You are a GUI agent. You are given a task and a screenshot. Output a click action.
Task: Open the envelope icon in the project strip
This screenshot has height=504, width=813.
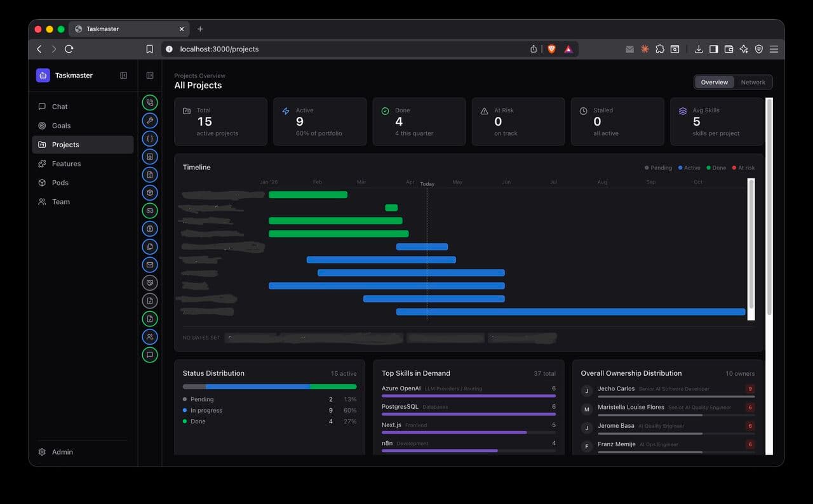click(150, 265)
